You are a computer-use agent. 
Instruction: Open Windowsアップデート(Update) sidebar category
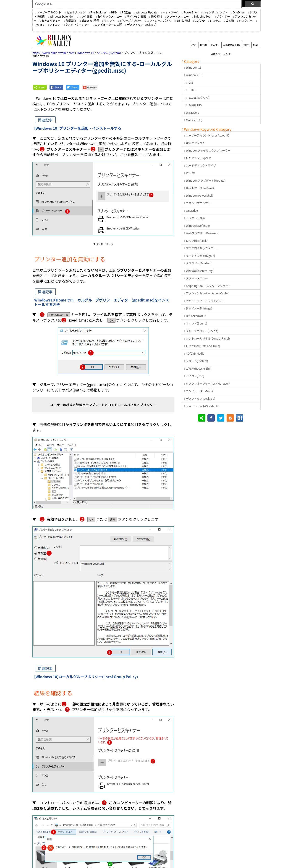pyautogui.click(x=220, y=181)
